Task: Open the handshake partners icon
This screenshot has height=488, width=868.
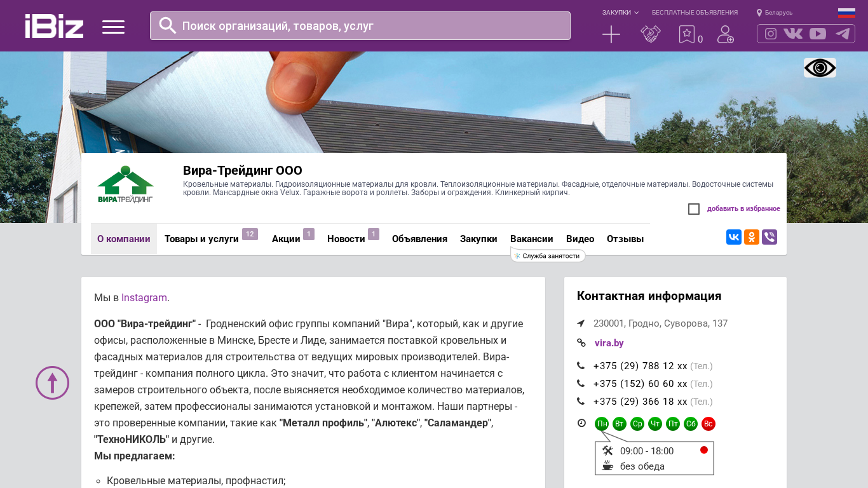Action: pos(651,34)
